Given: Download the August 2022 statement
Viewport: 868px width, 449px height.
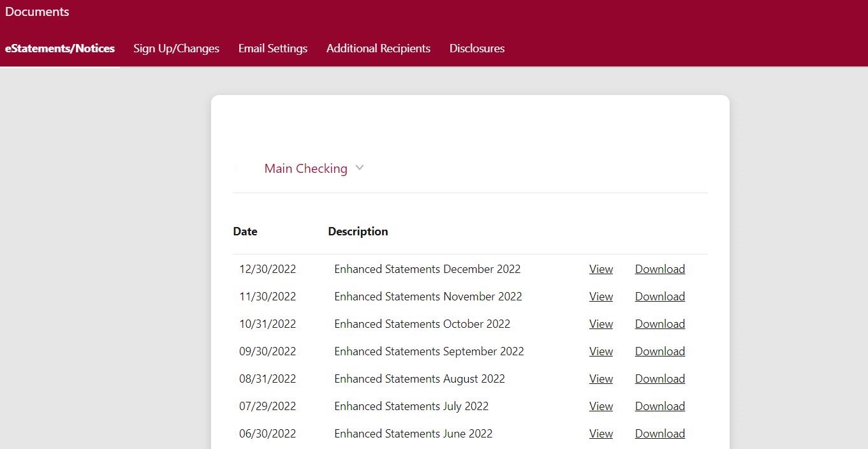Looking at the screenshot, I should (x=659, y=379).
